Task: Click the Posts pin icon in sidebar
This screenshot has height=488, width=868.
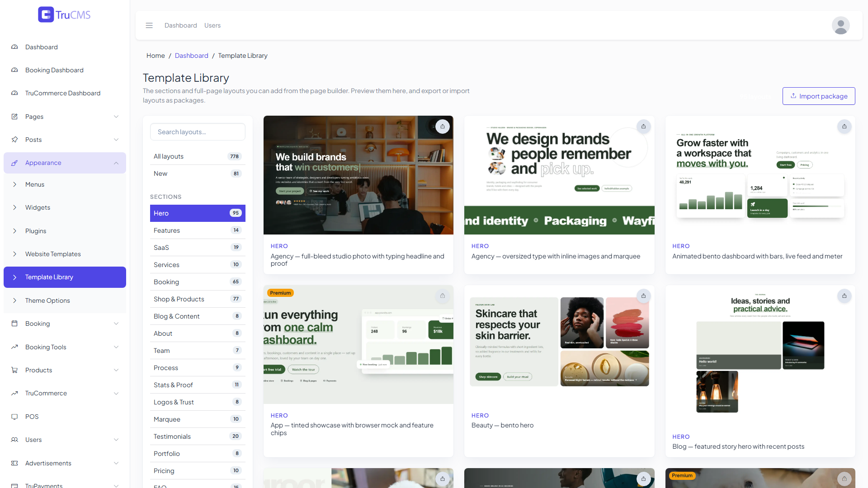Action: point(14,140)
